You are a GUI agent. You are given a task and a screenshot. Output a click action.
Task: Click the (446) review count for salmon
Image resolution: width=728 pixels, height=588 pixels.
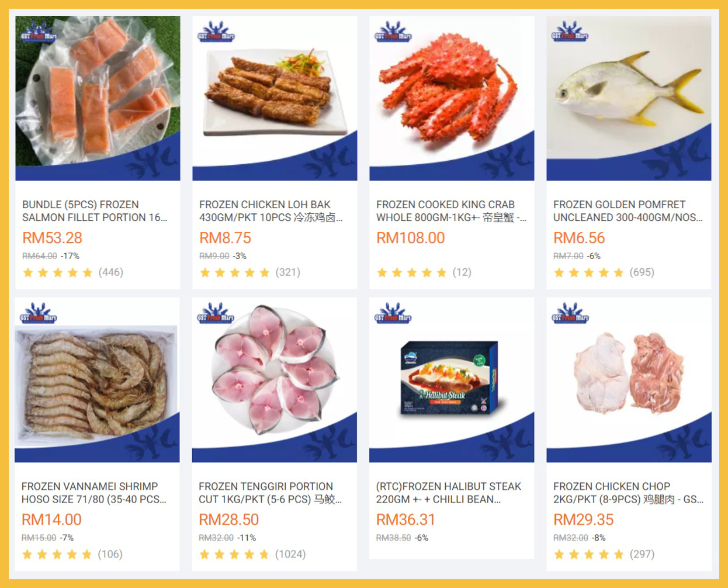[x=111, y=272]
